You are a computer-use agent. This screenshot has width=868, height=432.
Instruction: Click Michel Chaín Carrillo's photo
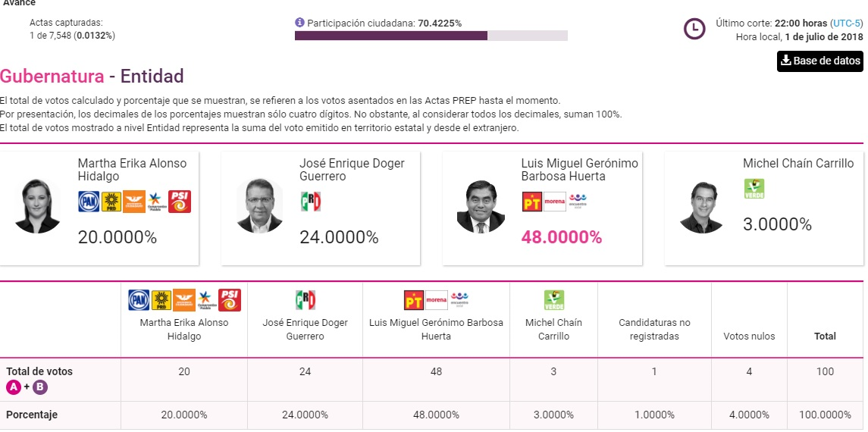(703, 206)
